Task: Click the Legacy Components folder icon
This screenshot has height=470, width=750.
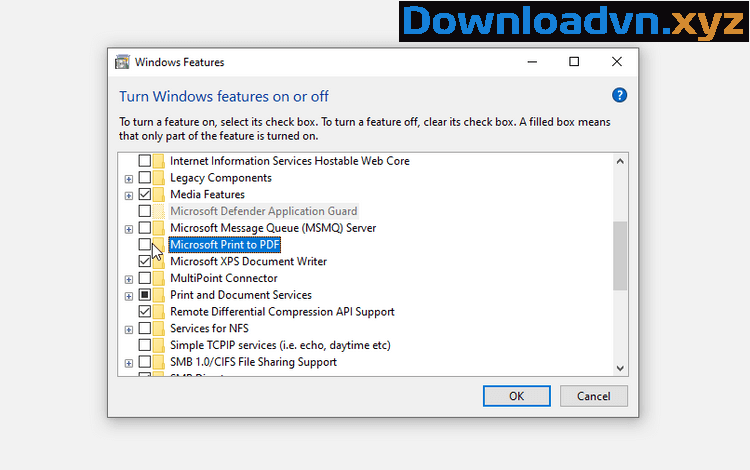Action: tap(159, 177)
